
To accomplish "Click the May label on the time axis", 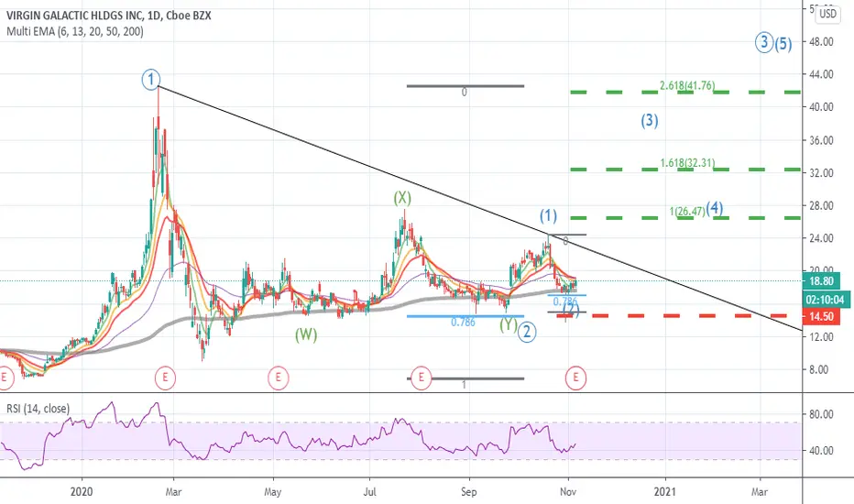I will point(272,492).
